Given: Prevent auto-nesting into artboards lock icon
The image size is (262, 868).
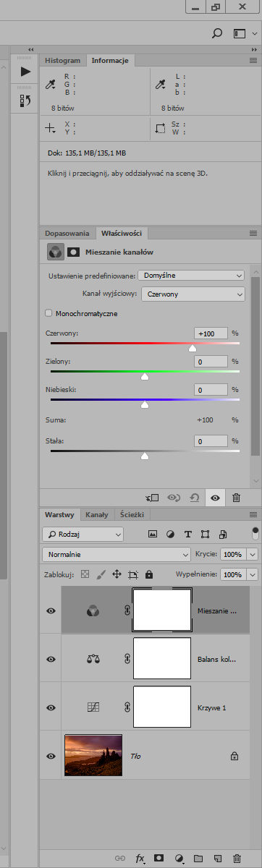Looking at the screenshot, I should click(133, 574).
